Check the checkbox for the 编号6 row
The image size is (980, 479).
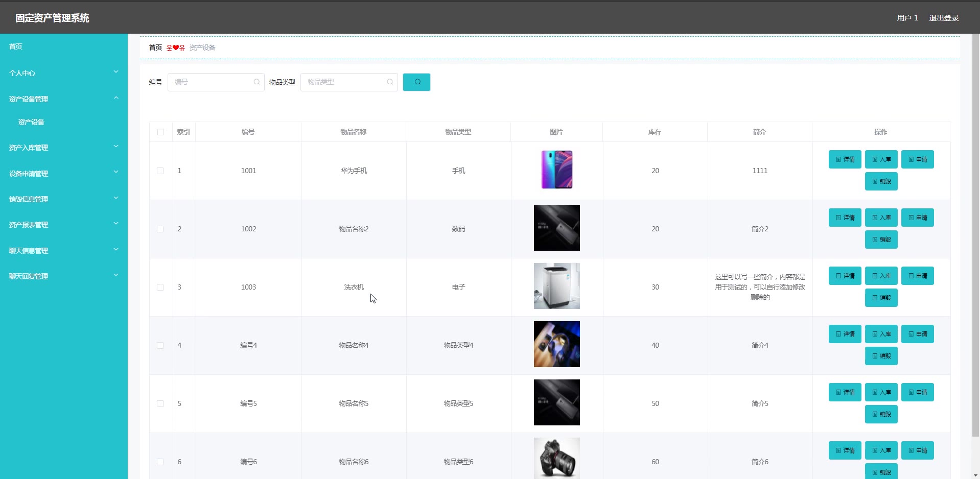pyautogui.click(x=160, y=462)
